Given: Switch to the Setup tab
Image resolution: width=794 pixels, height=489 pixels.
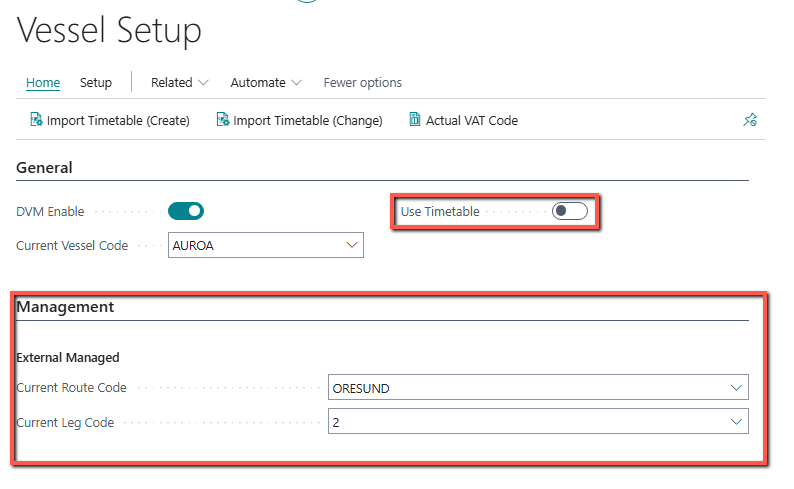Looking at the screenshot, I should [96, 83].
